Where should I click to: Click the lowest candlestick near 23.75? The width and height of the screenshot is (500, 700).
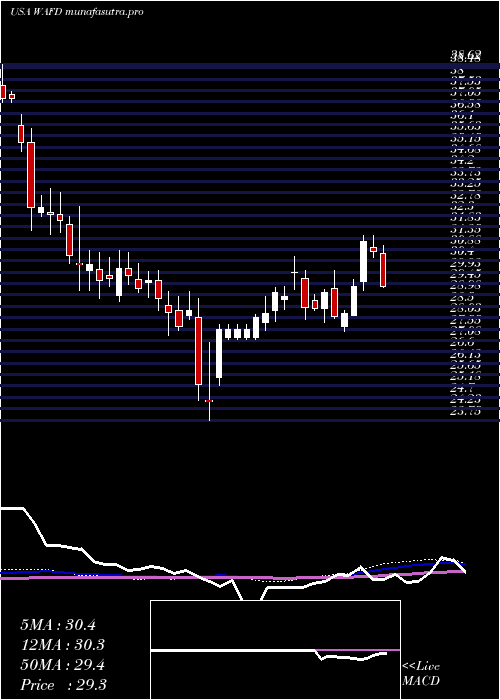(209, 381)
